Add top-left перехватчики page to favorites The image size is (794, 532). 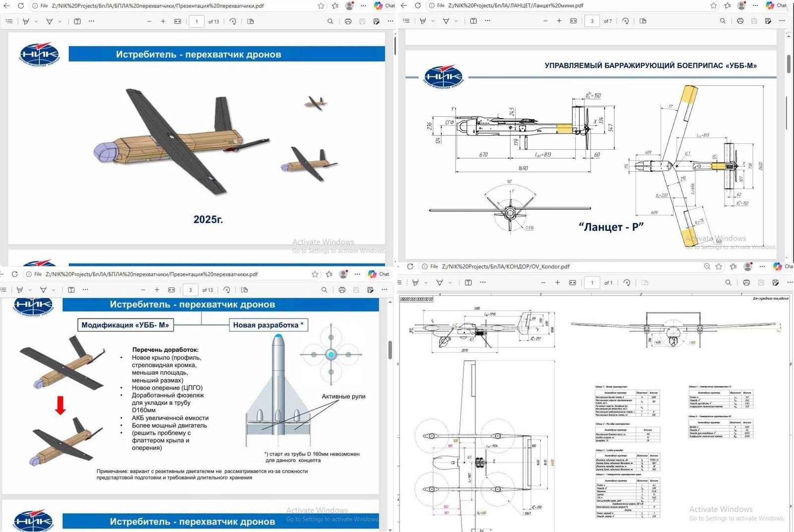321,5
